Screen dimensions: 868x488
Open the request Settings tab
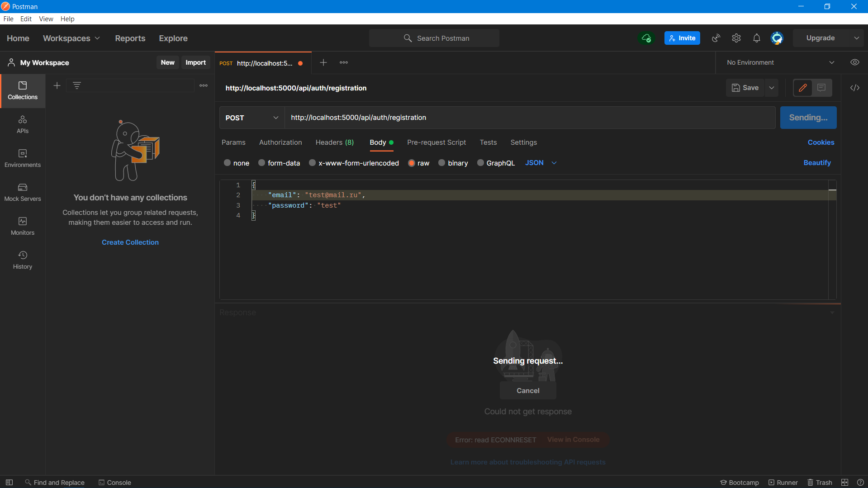524,142
